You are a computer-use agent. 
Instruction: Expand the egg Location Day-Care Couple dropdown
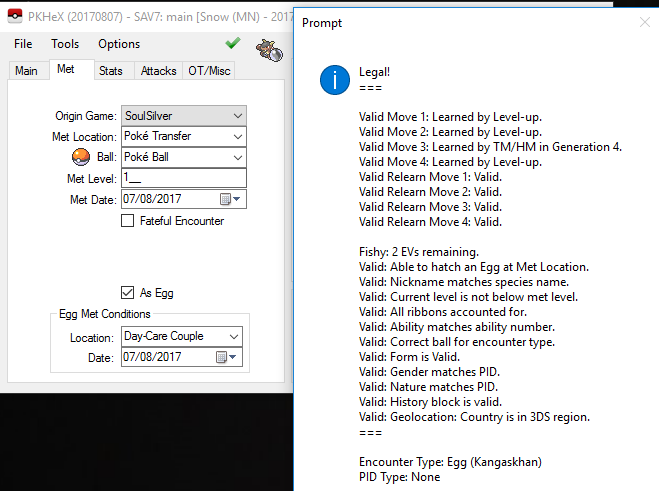point(234,336)
